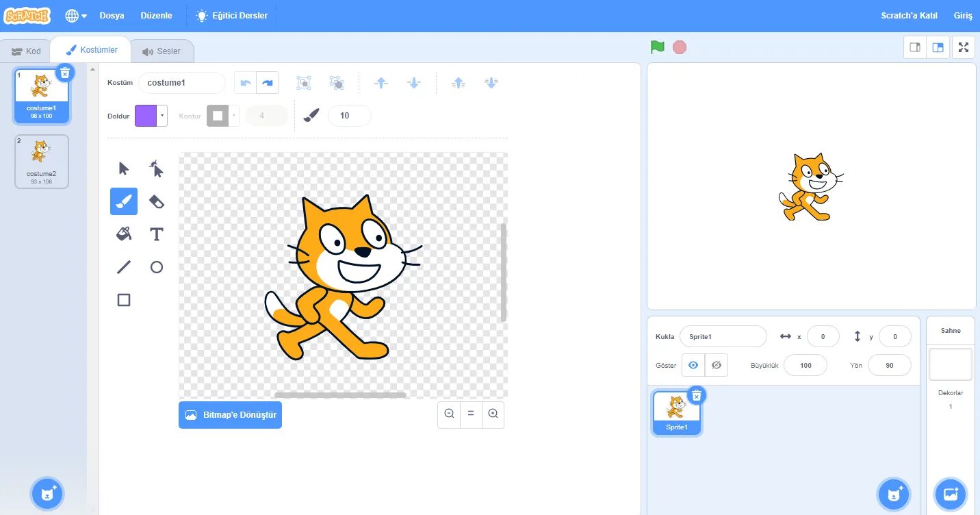Click the y position field
980x515 pixels.
[895, 336]
